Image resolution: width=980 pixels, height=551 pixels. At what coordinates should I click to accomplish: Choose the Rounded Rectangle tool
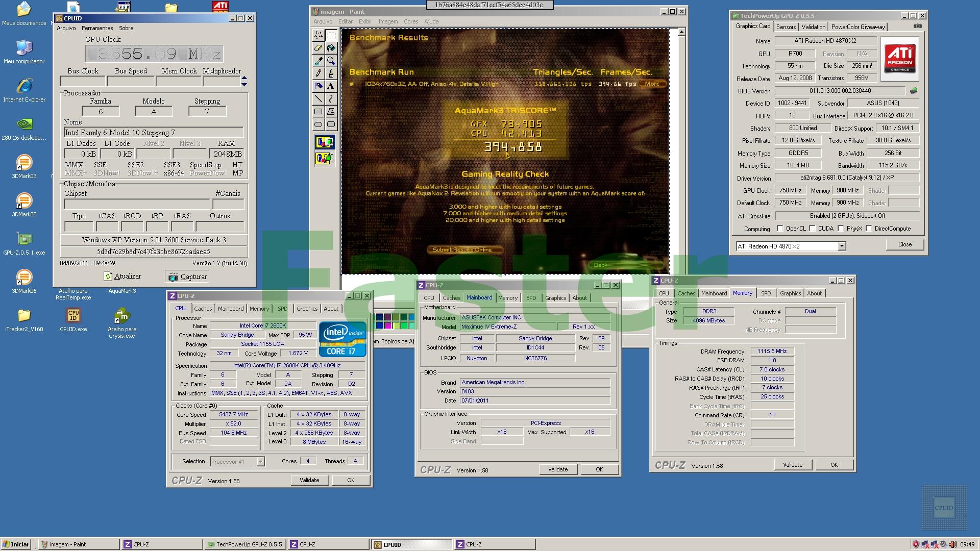(x=331, y=124)
